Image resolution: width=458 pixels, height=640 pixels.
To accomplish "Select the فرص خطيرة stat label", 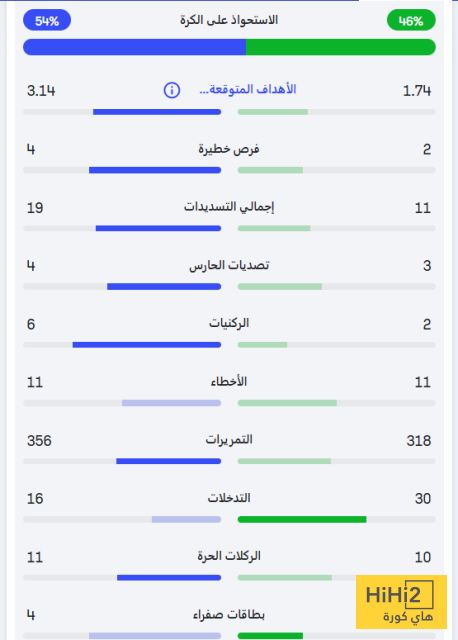I will (229, 149).
